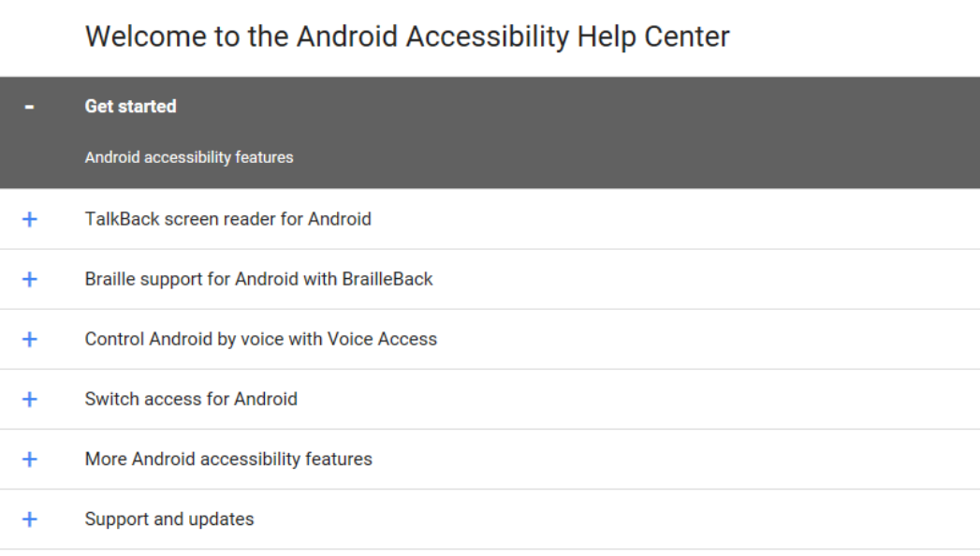Viewport: 980px width, 556px height.
Task: Click blank space in the TalkBack row
Action: point(675,219)
